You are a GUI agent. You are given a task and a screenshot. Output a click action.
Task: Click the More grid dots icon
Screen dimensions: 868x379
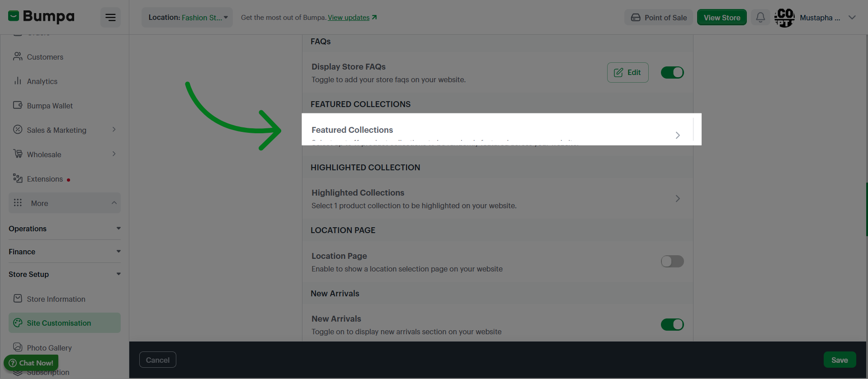[x=18, y=203]
